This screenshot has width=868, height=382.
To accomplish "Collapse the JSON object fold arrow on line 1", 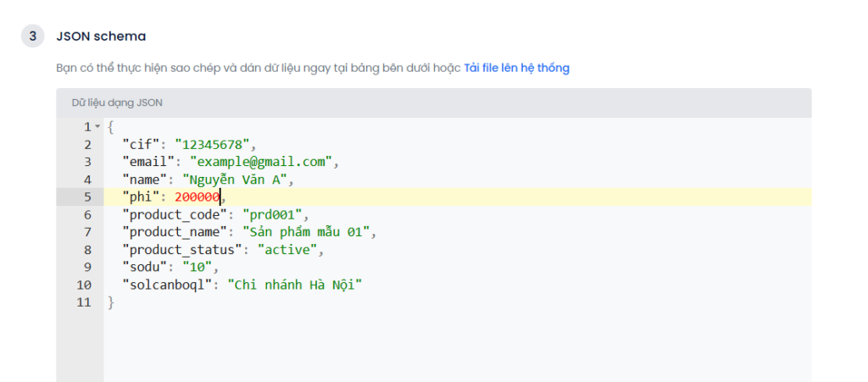I will coord(97,127).
